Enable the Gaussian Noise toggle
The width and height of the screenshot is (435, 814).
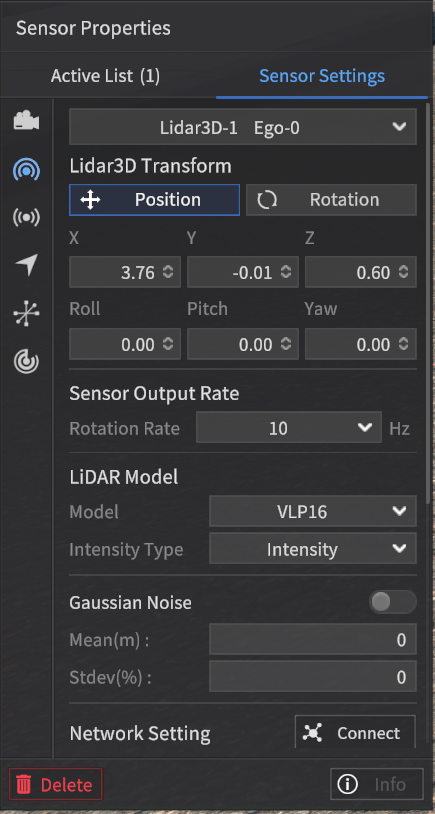[392, 602]
